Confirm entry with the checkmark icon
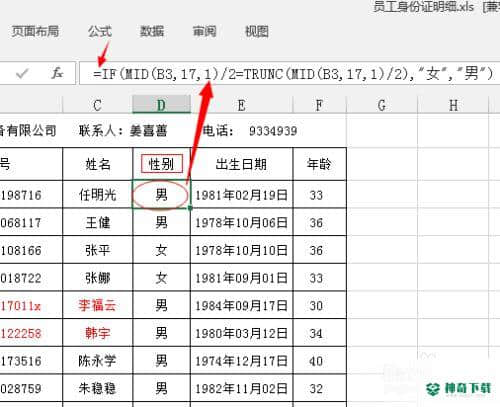Viewport: 500px width, 407px height. click(x=22, y=73)
